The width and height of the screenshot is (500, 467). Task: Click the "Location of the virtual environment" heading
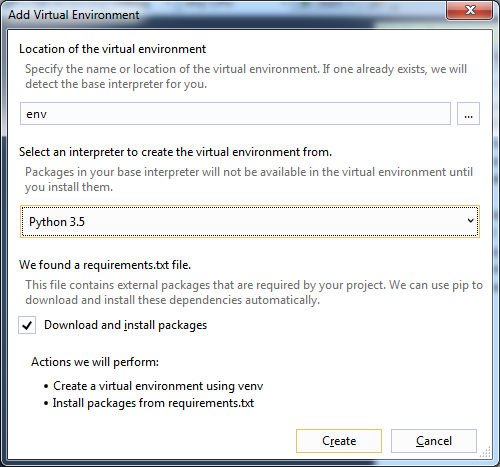(112, 49)
